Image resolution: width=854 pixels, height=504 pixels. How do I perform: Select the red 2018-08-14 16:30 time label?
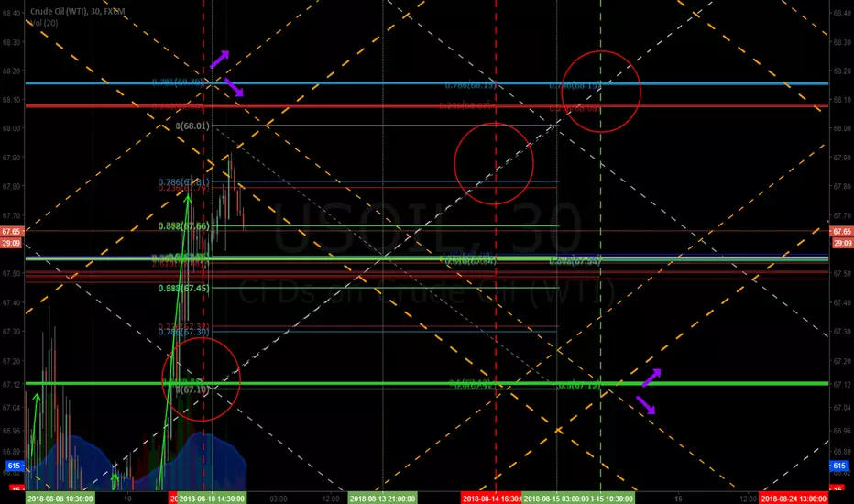coord(491,499)
